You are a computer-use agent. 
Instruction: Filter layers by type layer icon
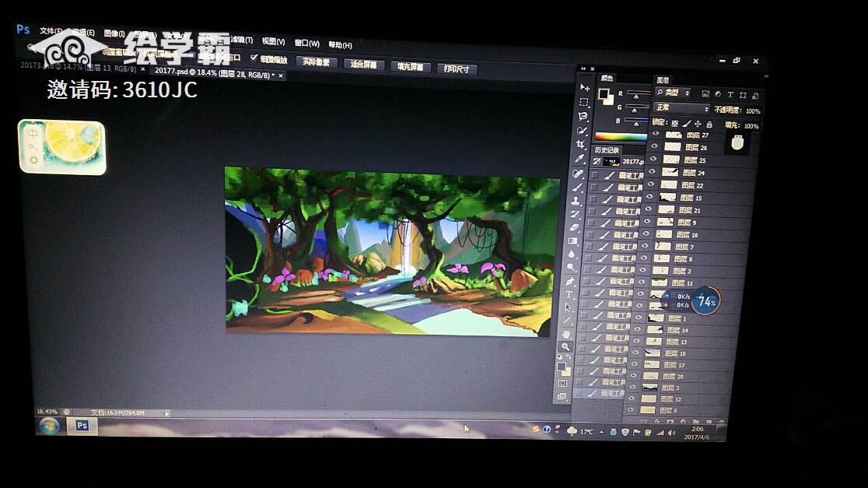730,95
